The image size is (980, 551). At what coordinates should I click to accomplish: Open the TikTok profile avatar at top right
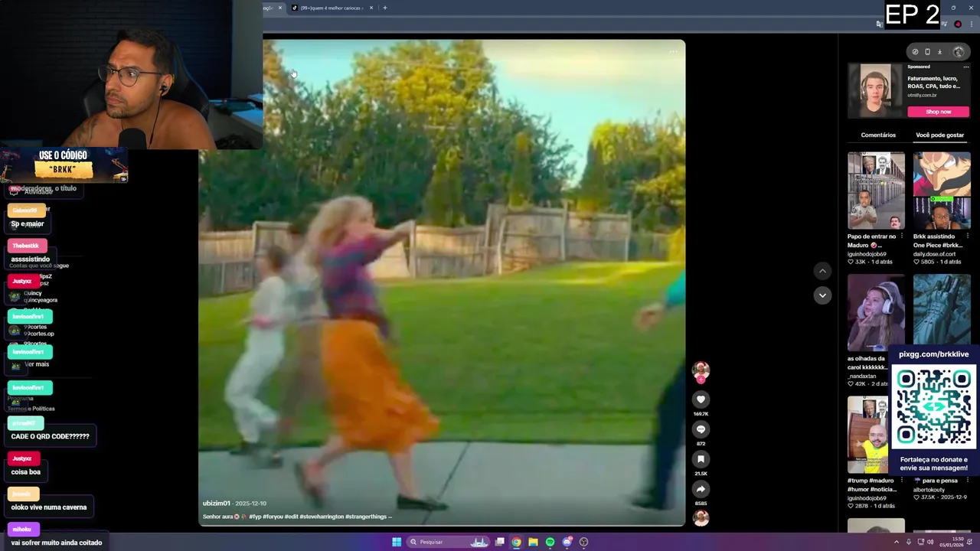(x=959, y=52)
